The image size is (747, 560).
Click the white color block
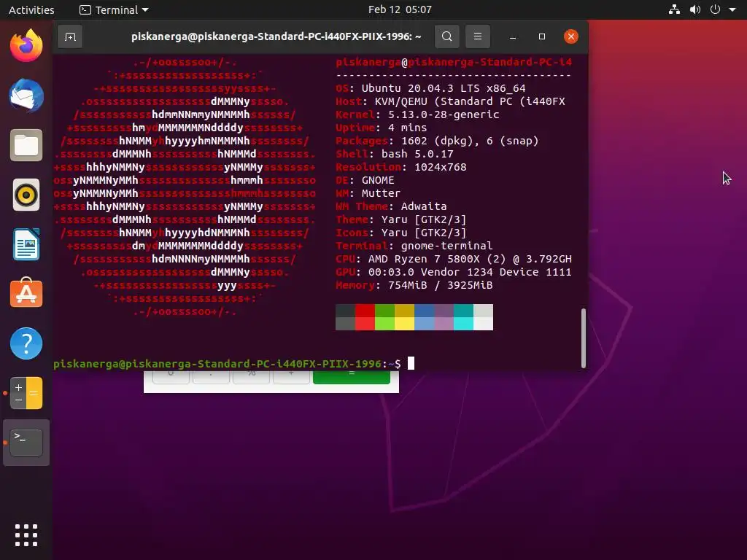tap(483, 324)
